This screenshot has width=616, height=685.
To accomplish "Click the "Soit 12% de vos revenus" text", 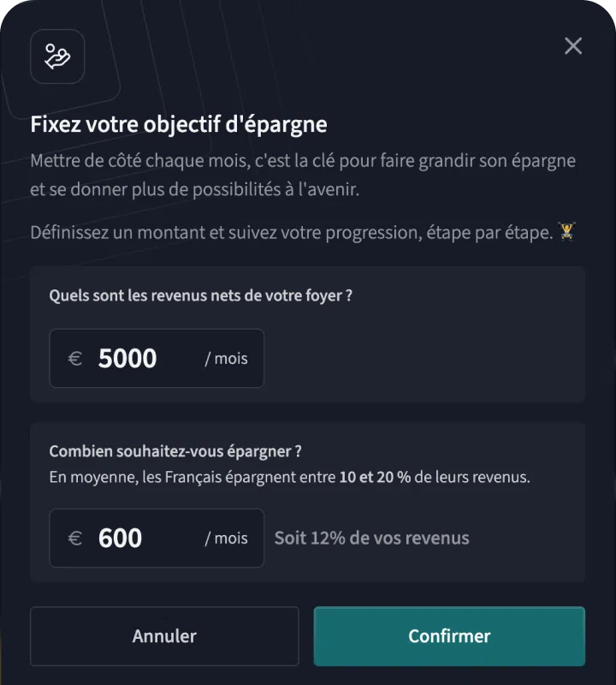I will [371, 538].
